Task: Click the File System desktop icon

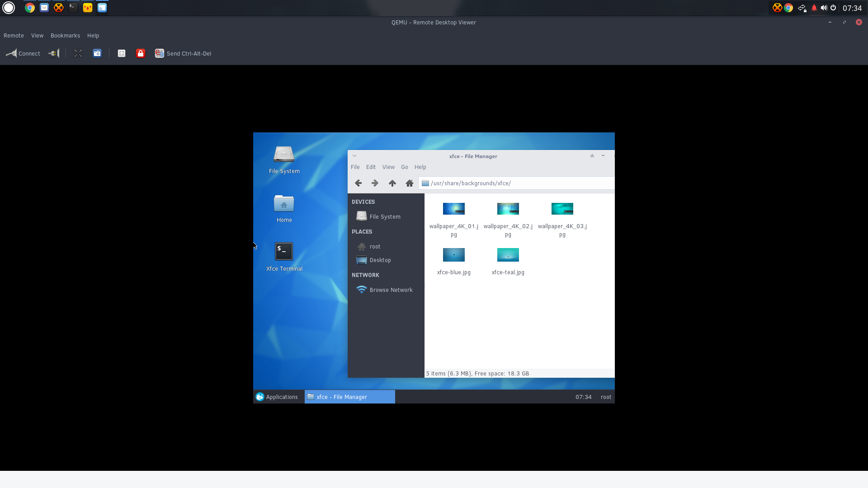Action: tap(284, 160)
